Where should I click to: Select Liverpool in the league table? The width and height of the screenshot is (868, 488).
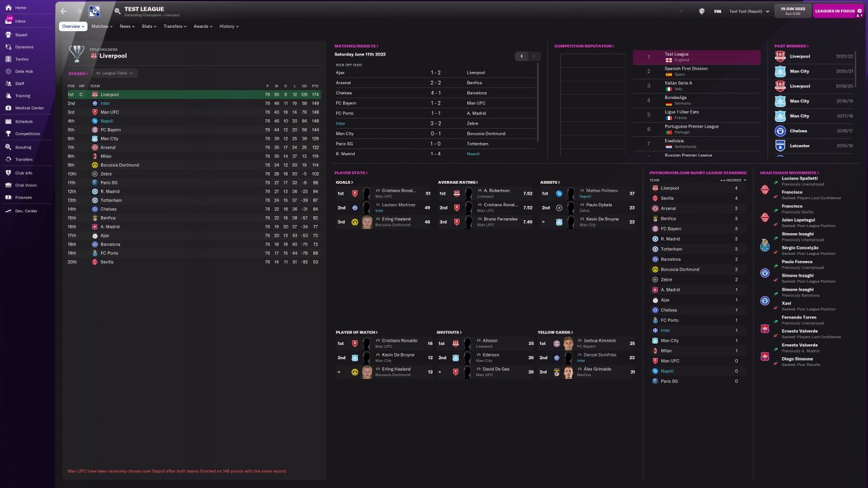193,95
